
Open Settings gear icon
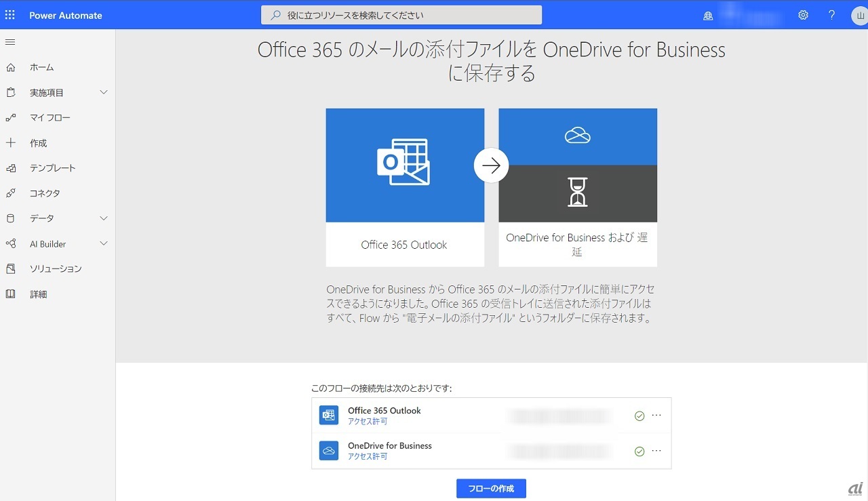(x=803, y=15)
